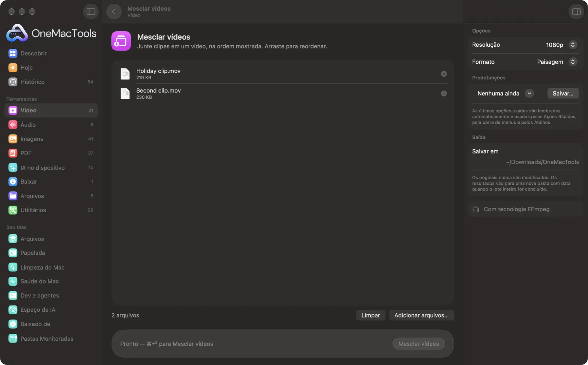Click the OneMacTools logo

(x=51, y=33)
